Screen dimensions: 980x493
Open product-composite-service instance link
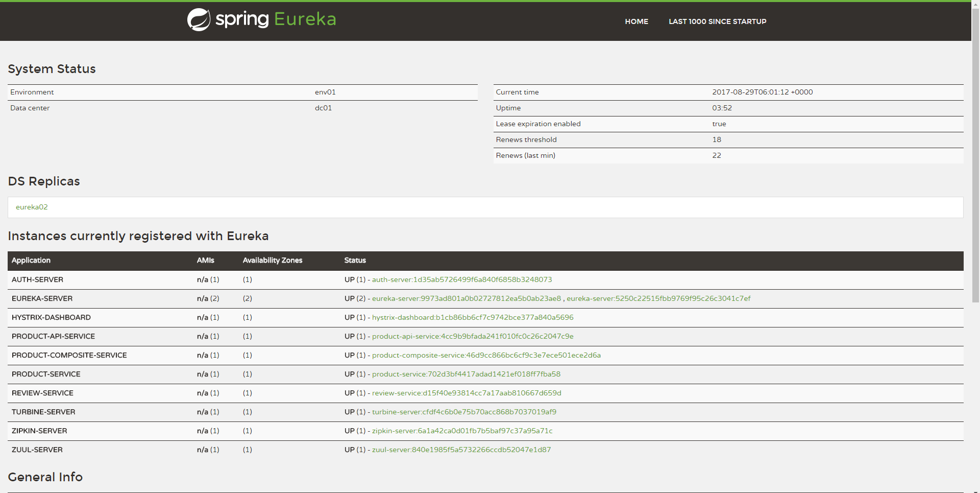[x=486, y=355]
